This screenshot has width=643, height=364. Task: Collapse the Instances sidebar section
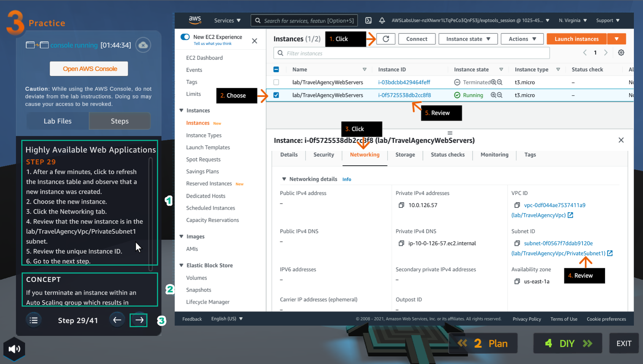(x=182, y=111)
